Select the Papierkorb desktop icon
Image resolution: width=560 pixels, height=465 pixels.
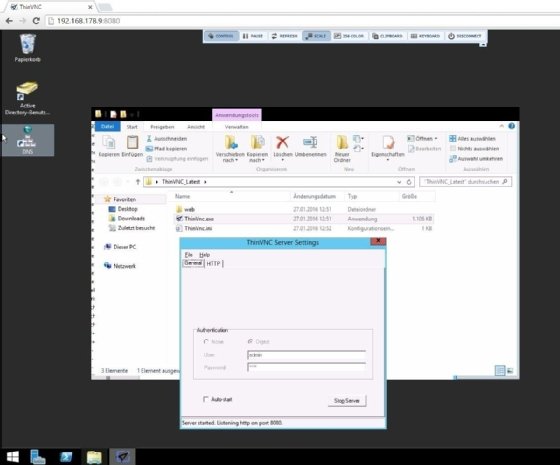pyautogui.click(x=28, y=48)
